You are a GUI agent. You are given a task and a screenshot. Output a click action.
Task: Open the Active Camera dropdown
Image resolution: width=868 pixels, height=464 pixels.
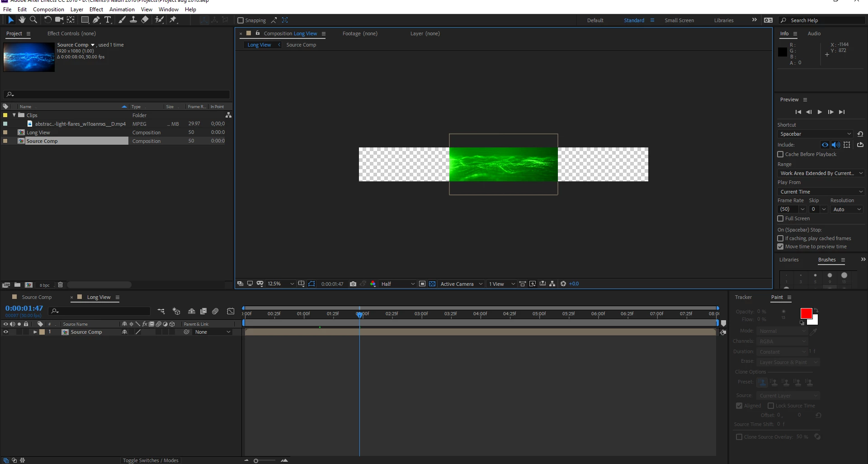tap(461, 284)
